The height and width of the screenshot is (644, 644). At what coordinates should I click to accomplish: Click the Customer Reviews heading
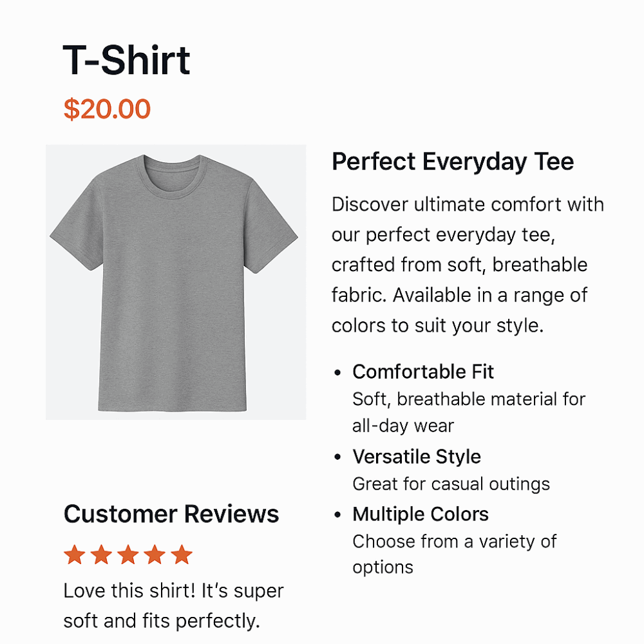(x=171, y=514)
